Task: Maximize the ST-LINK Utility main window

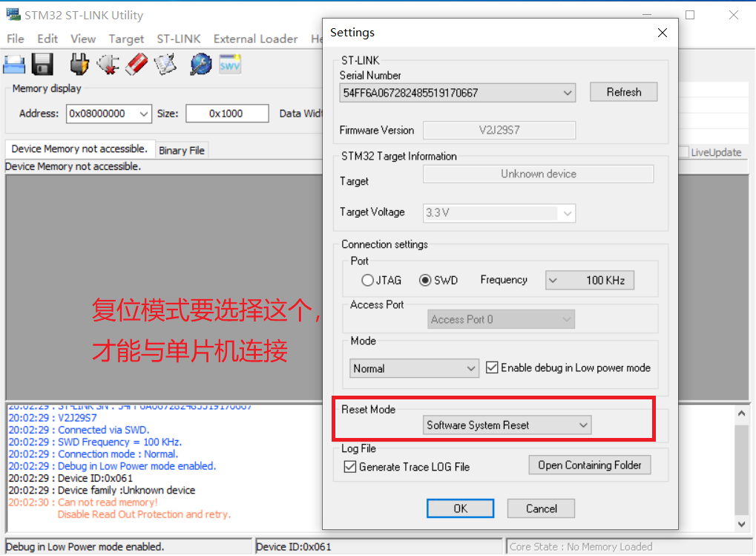Action: tap(690, 15)
